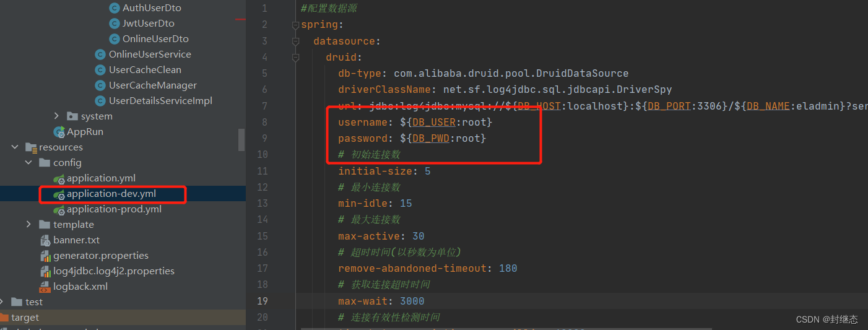Open logback.xml file
Screen dimensions: 868x330
click(x=80, y=287)
